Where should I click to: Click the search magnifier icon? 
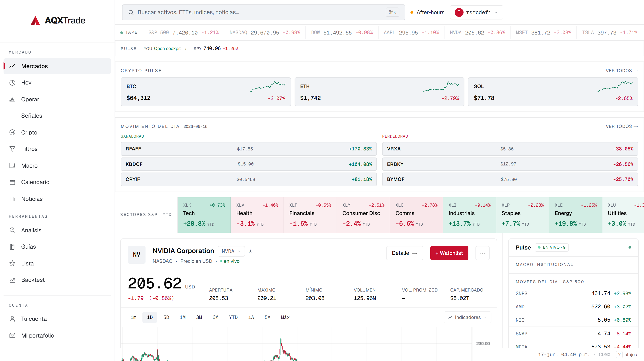click(131, 12)
